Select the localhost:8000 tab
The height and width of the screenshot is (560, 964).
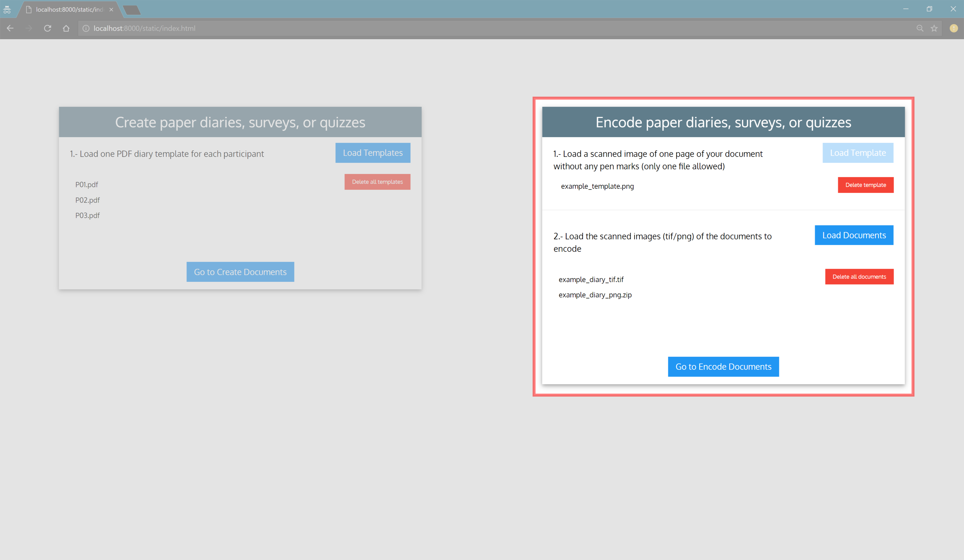pyautogui.click(x=69, y=10)
